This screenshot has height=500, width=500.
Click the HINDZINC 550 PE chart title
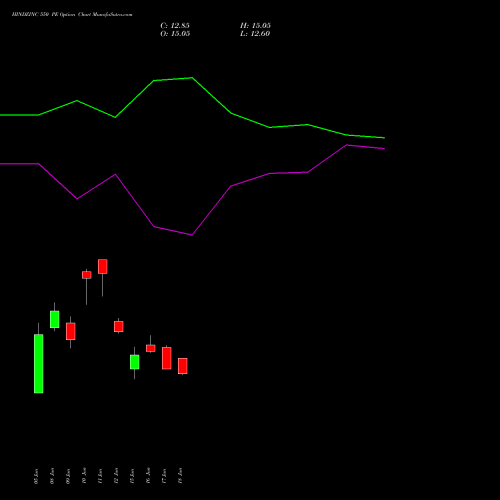(72, 15)
